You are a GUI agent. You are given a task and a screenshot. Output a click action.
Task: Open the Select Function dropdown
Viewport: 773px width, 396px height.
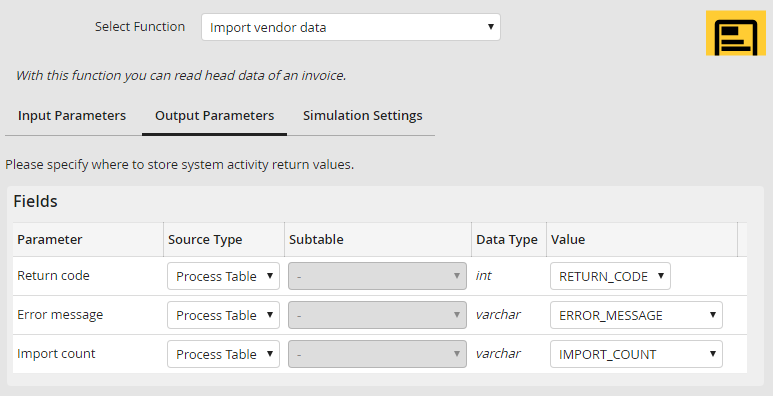[x=351, y=27]
